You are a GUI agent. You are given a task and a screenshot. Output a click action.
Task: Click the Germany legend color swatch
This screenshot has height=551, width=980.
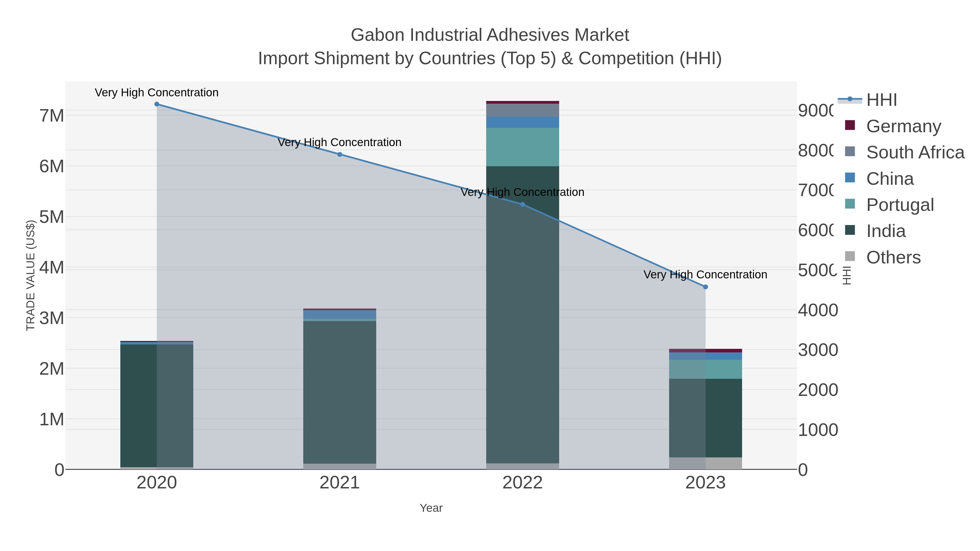click(x=850, y=125)
